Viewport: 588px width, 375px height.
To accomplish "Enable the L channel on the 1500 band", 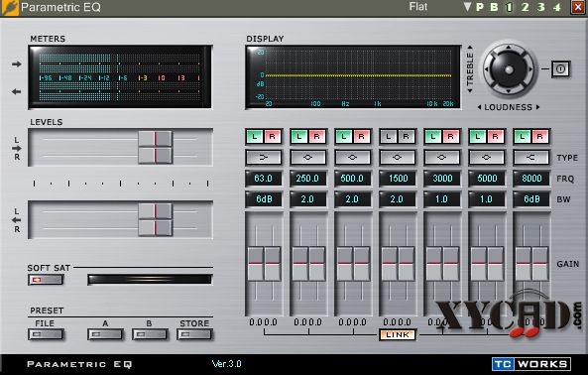I will [x=389, y=137].
